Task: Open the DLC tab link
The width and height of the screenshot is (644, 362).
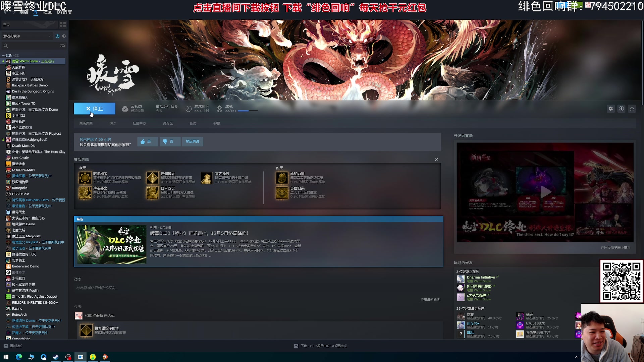Action: point(113,123)
